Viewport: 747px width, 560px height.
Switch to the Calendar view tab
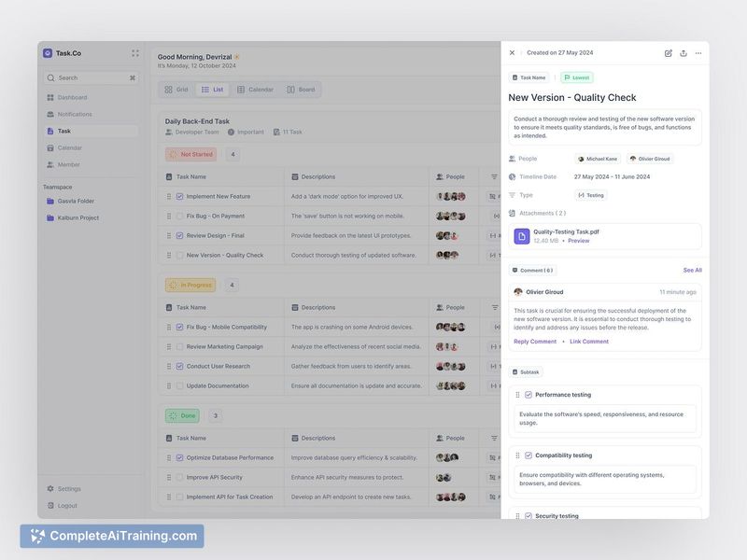coord(255,90)
